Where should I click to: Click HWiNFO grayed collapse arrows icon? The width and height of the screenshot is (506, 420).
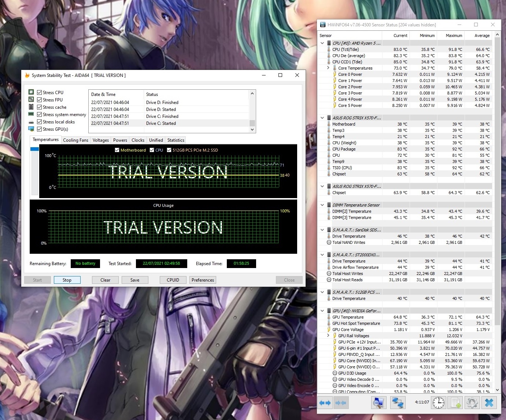click(x=341, y=403)
